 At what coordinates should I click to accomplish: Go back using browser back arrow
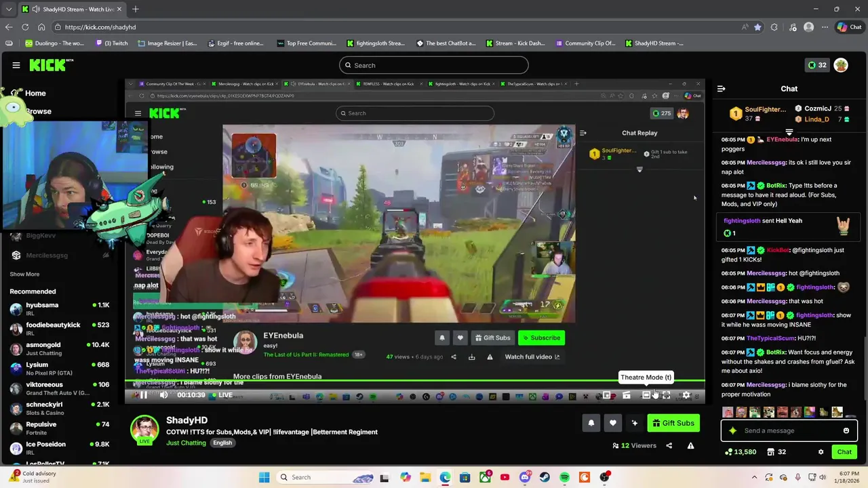[8, 27]
